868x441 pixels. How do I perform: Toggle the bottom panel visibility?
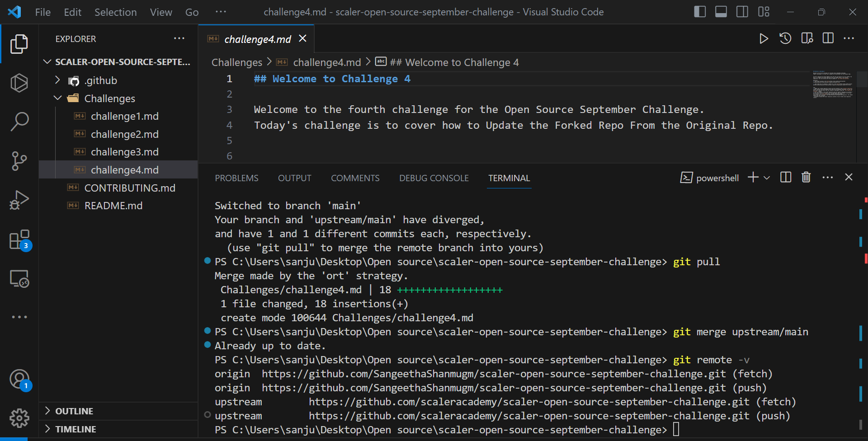[721, 12]
